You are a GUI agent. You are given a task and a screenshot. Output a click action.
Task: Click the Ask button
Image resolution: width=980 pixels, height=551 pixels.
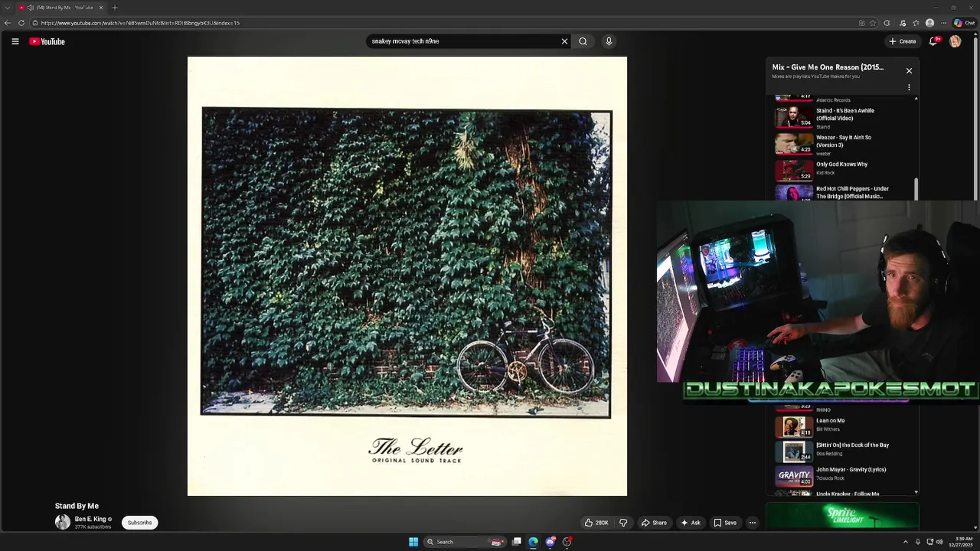pyautogui.click(x=690, y=523)
